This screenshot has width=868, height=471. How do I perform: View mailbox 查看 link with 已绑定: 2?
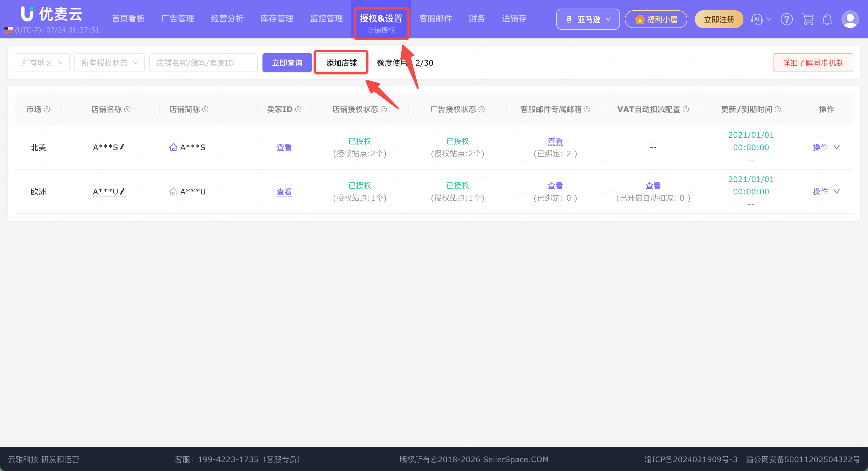point(555,141)
